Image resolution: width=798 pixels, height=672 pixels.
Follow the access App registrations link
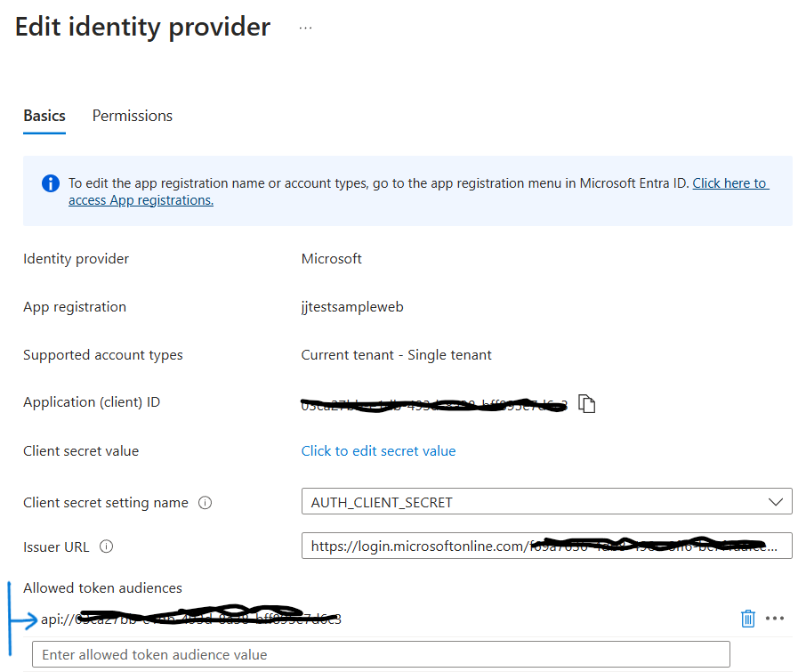(x=141, y=200)
